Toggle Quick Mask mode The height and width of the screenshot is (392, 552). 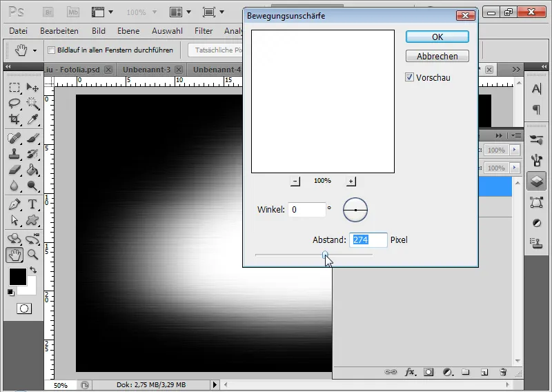[x=24, y=308]
